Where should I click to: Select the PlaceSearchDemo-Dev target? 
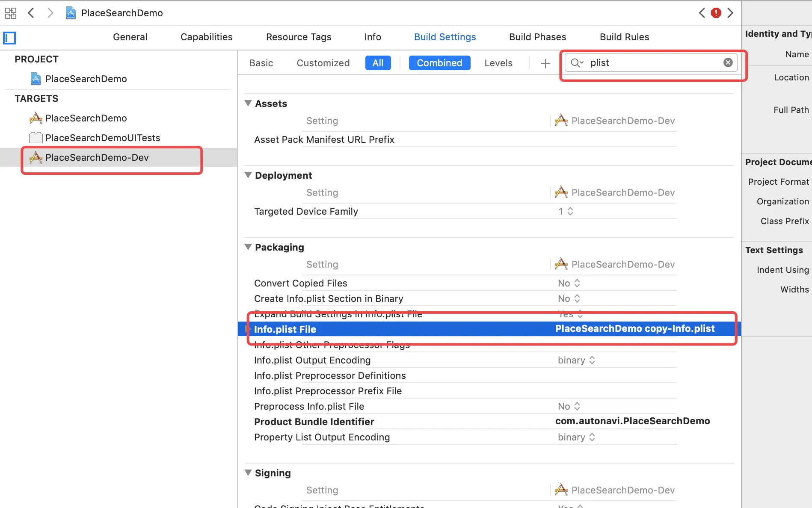coord(97,158)
